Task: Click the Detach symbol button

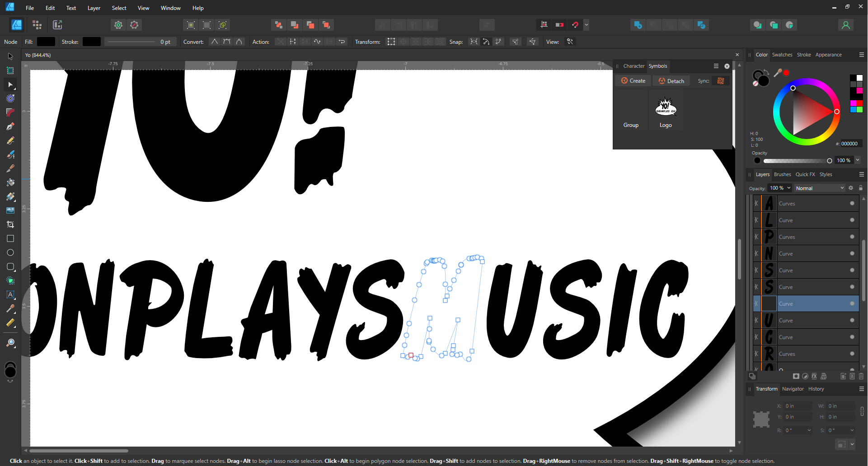Action: click(671, 81)
